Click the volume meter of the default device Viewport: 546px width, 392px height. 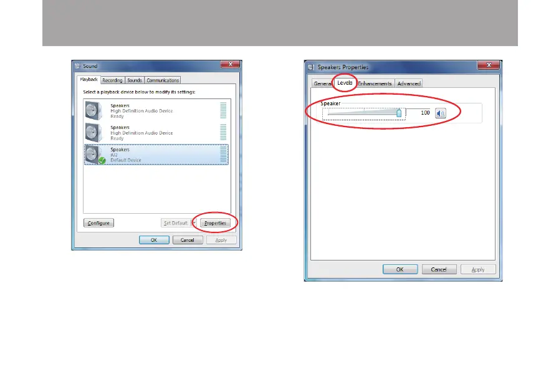click(223, 154)
